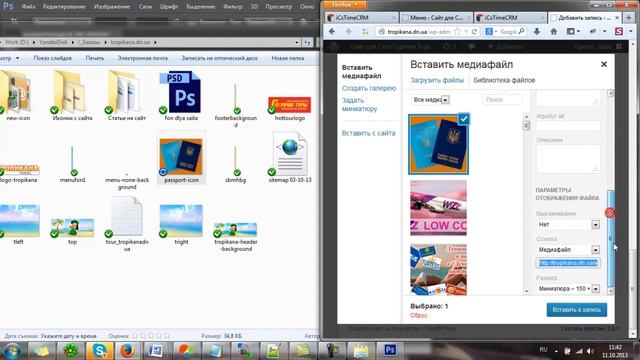Screen dimensions: 640x360
Task: Open a new Firefox tab
Action: click(x=629, y=18)
